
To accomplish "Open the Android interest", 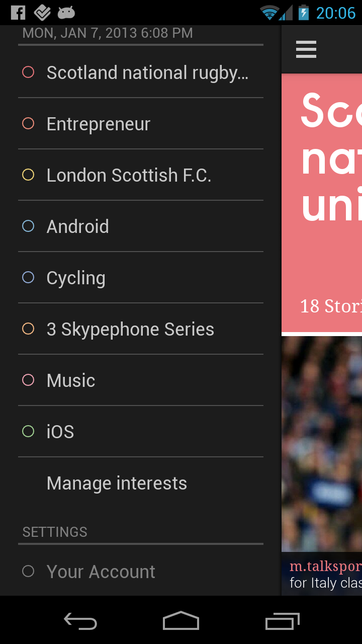I will click(x=78, y=226).
